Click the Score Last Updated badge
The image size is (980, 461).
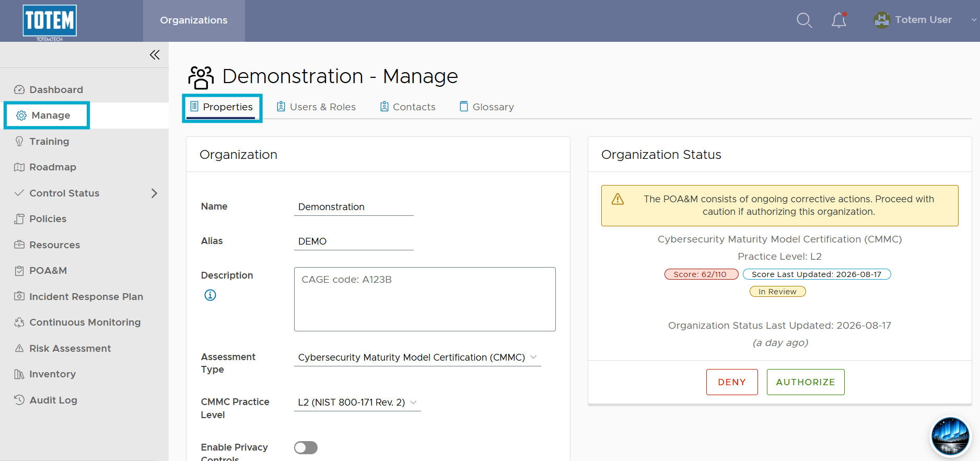816,274
